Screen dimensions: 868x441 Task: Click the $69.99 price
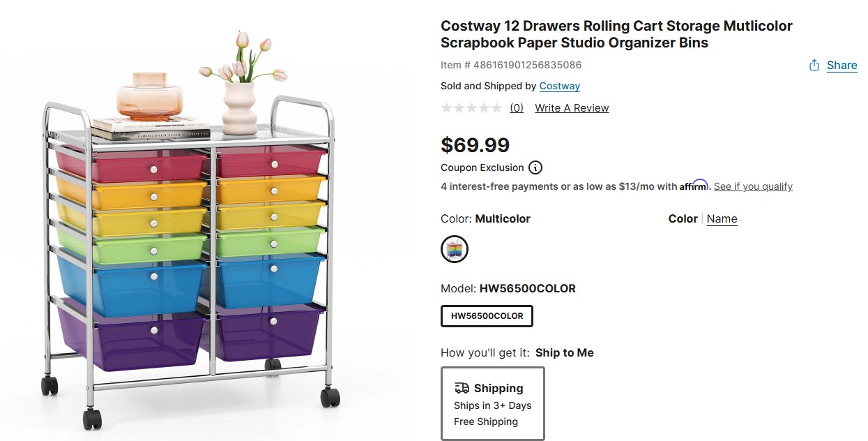point(475,145)
